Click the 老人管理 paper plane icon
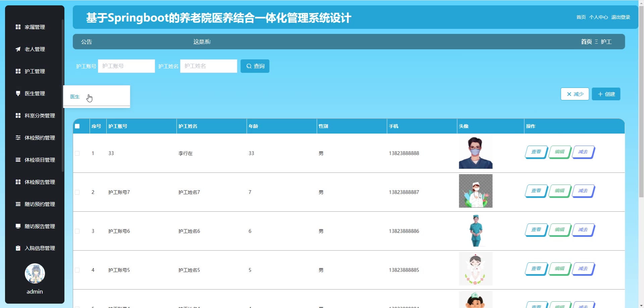 coord(18,49)
